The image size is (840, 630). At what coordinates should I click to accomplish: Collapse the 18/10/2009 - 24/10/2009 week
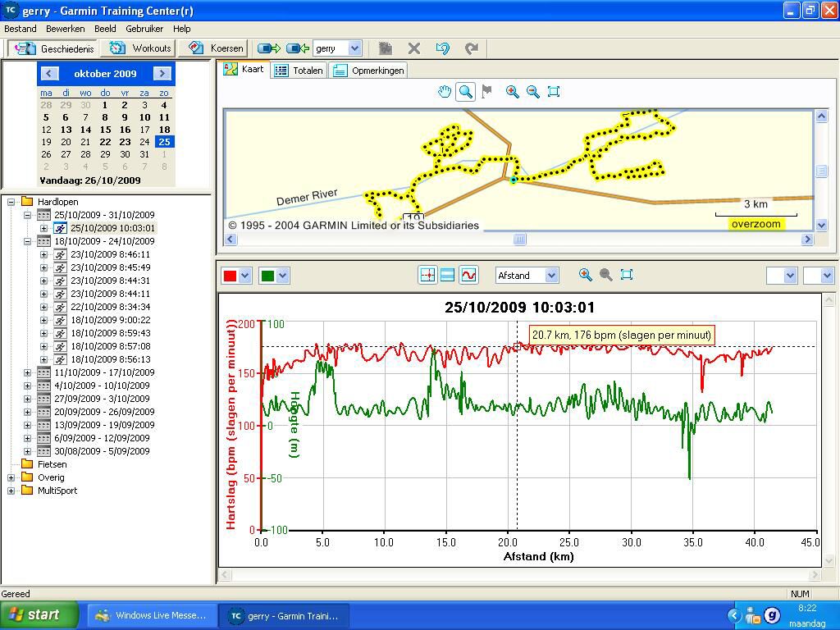point(27,242)
